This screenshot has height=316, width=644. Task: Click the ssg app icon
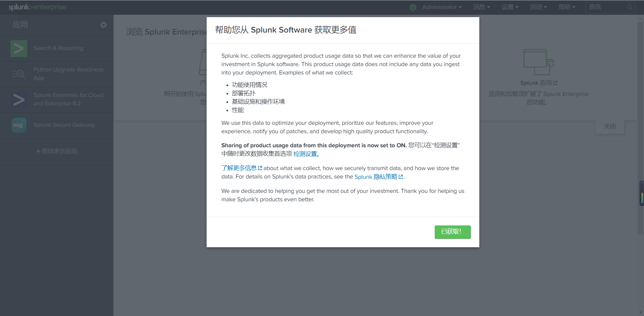[19, 125]
